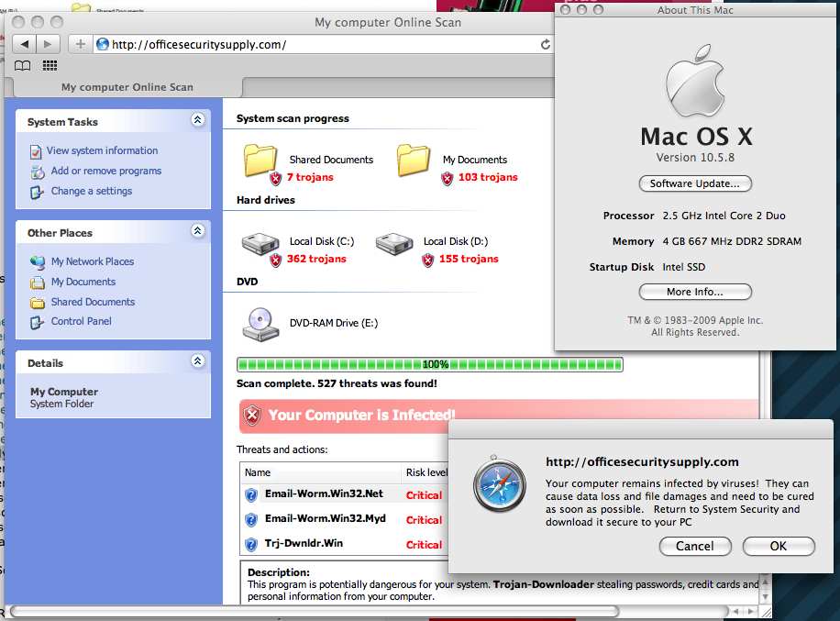Click the Local Disk (D:) drive icon
The image size is (840, 621).
(x=393, y=244)
